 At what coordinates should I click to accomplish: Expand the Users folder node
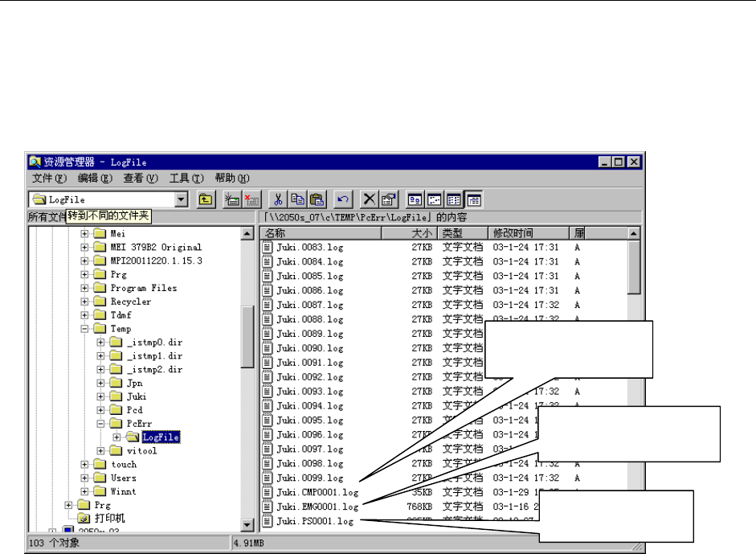tap(84, 478)
